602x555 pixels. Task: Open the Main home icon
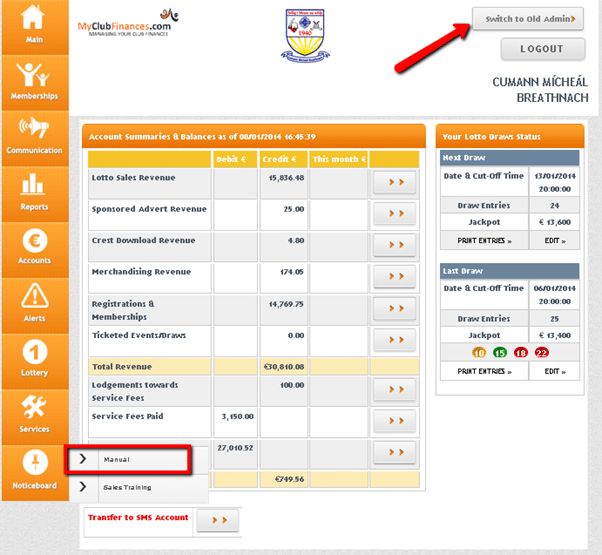click(x=34, y=26)
